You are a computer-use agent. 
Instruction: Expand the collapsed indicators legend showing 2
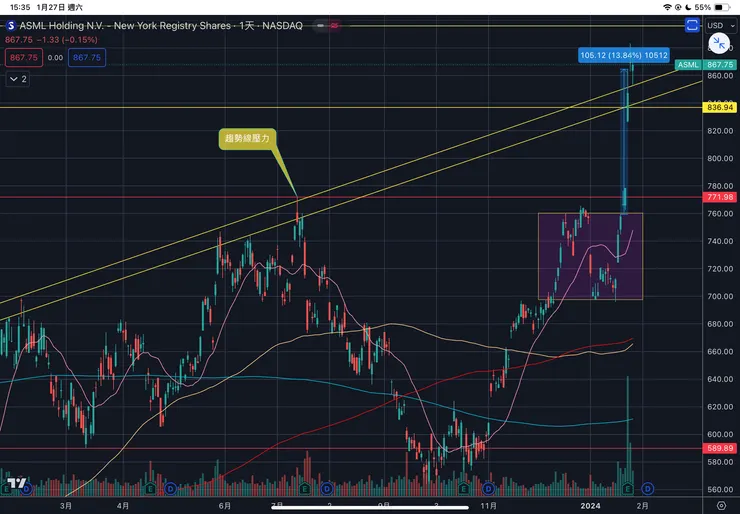tap(18, 79)
